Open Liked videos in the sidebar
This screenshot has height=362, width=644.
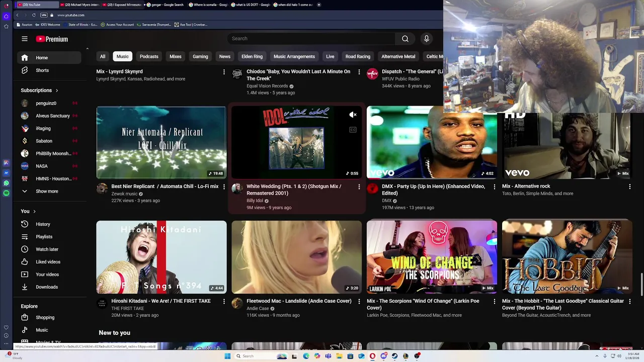(49, 262)
